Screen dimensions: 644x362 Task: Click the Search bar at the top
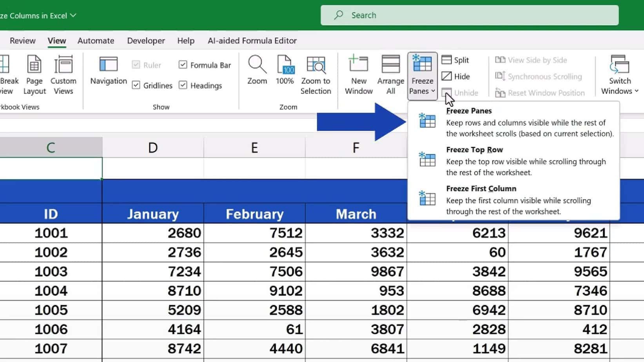pyautogui.click(x=470, y=15)
